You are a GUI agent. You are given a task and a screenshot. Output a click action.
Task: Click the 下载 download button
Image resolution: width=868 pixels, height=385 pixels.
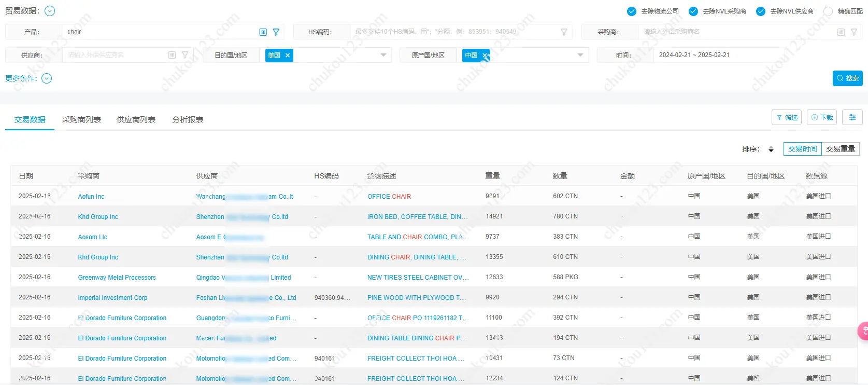pos(822,118)
